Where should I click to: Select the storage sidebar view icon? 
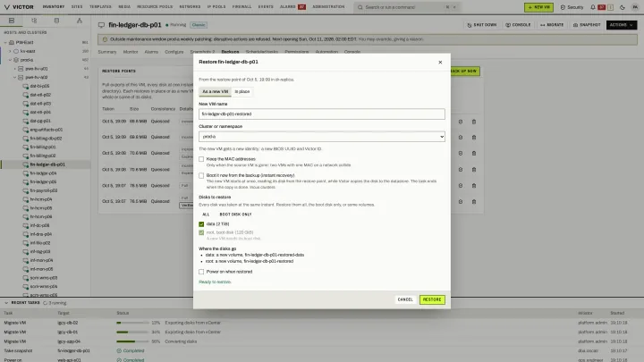(56, 21)
